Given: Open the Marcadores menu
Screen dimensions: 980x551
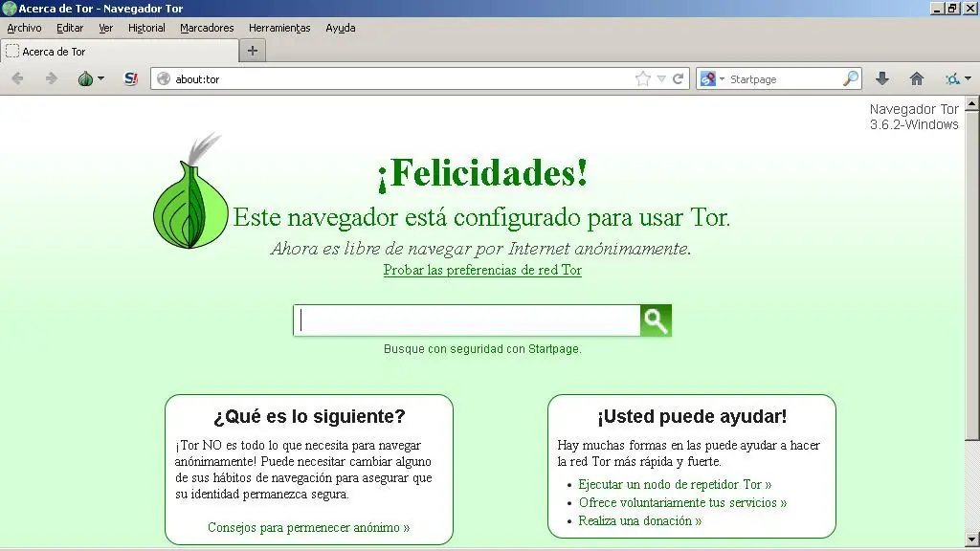Looking at the screenshot, I should click(x=207, y=28).
